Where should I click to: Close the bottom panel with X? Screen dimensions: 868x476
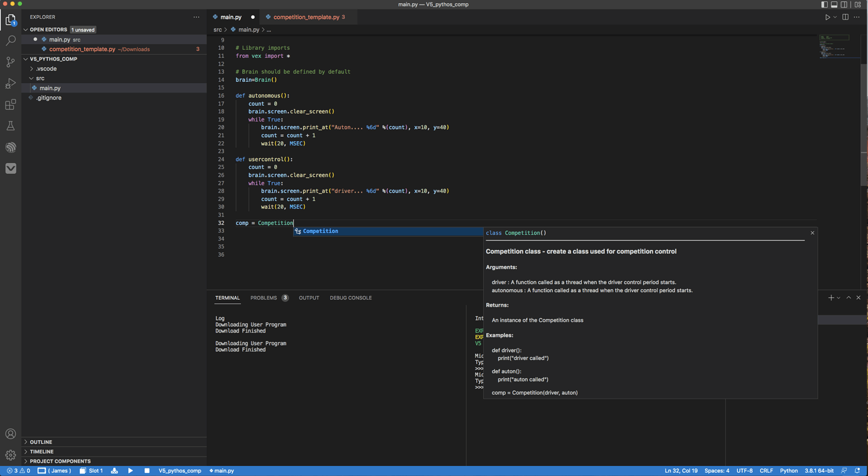[x=859, y=298]
